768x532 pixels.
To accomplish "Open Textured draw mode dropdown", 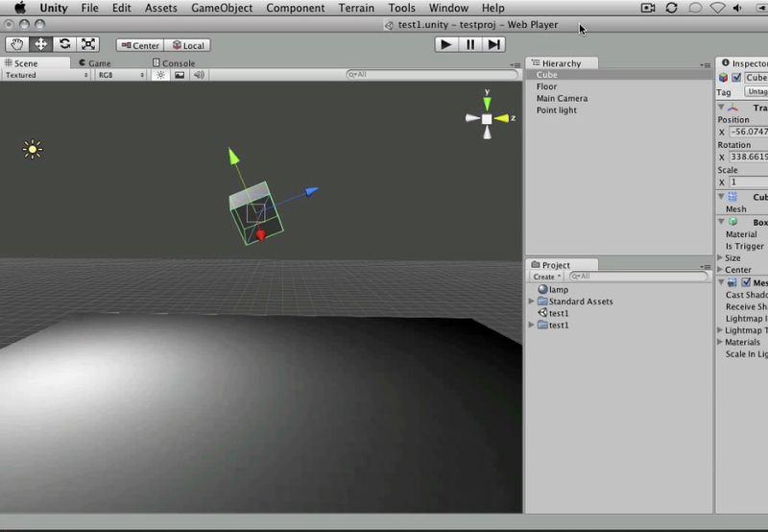I will tap(46, 75).
